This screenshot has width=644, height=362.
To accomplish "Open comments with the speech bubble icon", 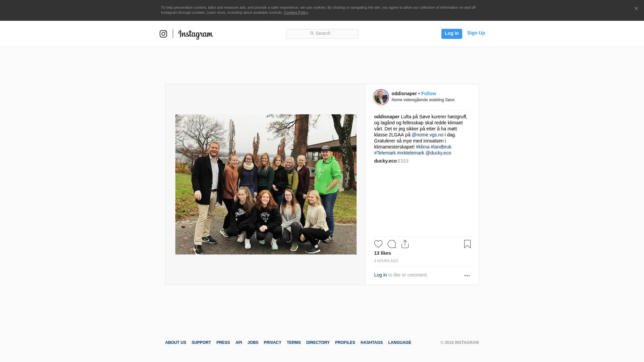I will click(x=392, y=244).
